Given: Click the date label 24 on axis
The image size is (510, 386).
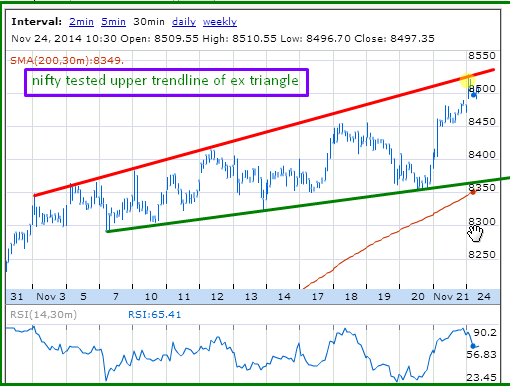Looking at the screenshot, I should pyautogui.click(x=484, y=296).
